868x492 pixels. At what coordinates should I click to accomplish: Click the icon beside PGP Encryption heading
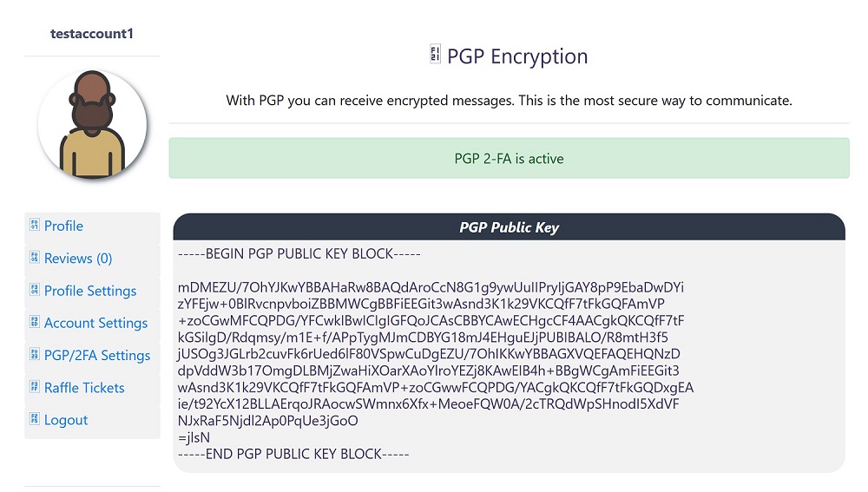tap(435, 55)
